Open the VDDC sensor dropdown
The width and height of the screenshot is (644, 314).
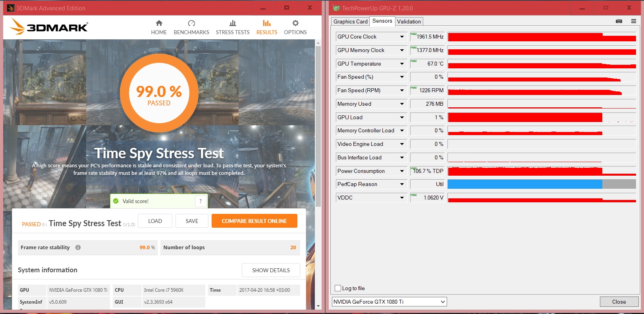[x=402, y=198]
